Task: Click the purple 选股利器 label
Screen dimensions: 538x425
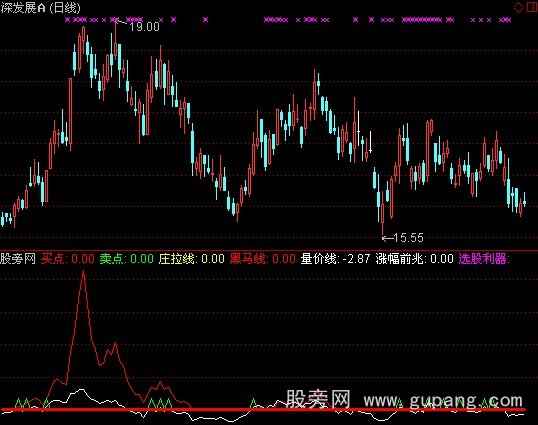Action: [x=484, y=259]
